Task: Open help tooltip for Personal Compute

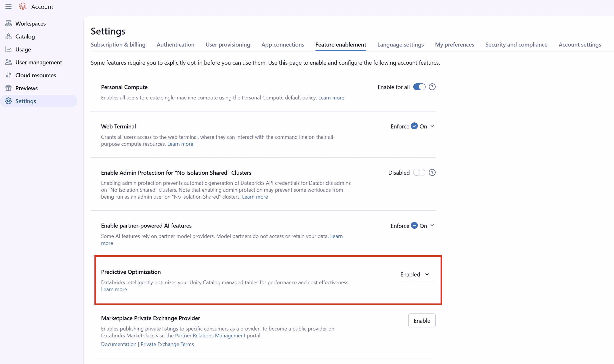Action: click(x=432, y=87)
